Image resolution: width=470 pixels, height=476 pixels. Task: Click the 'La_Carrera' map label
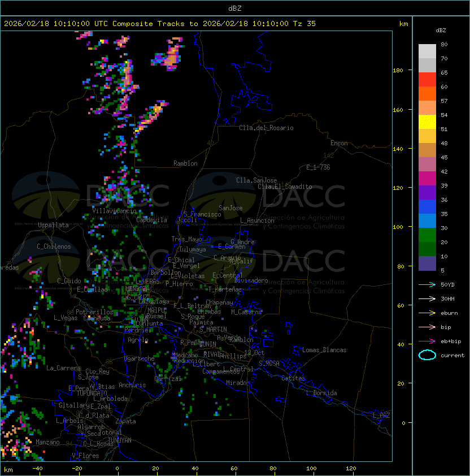coord(63,368)
